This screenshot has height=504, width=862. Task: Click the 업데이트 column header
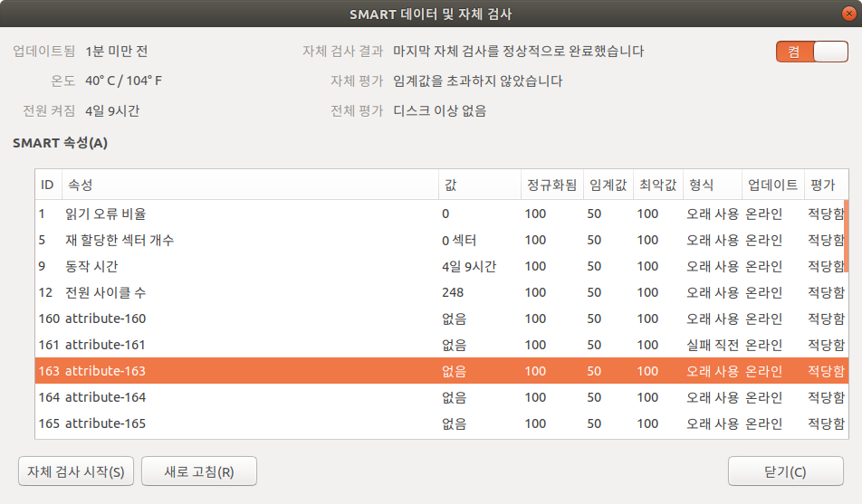(773, 185)
